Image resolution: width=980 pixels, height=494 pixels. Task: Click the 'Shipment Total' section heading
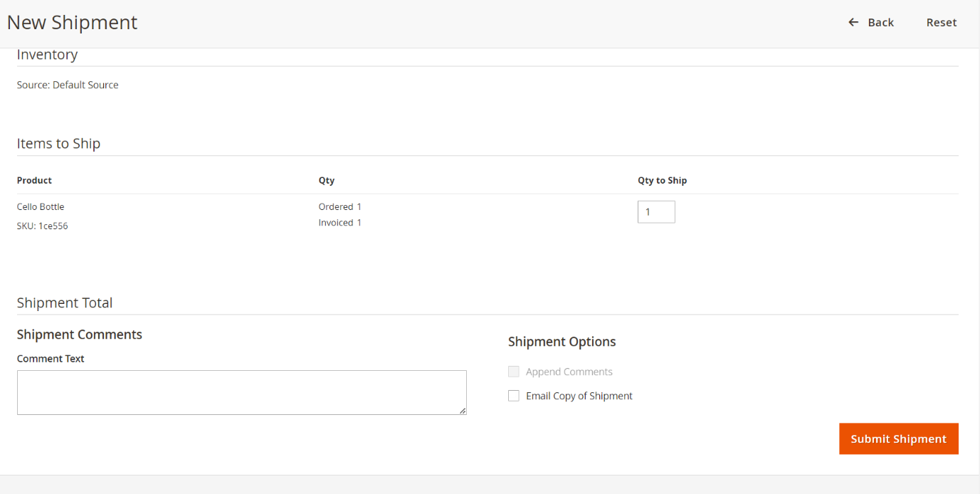pyautogui.click(x=65, y=303)
